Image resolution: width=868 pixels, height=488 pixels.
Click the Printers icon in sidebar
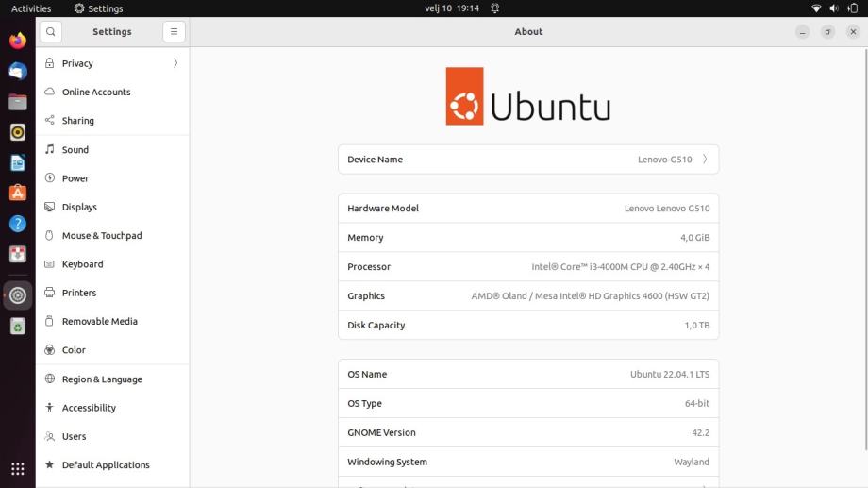[x=50, y=293]
